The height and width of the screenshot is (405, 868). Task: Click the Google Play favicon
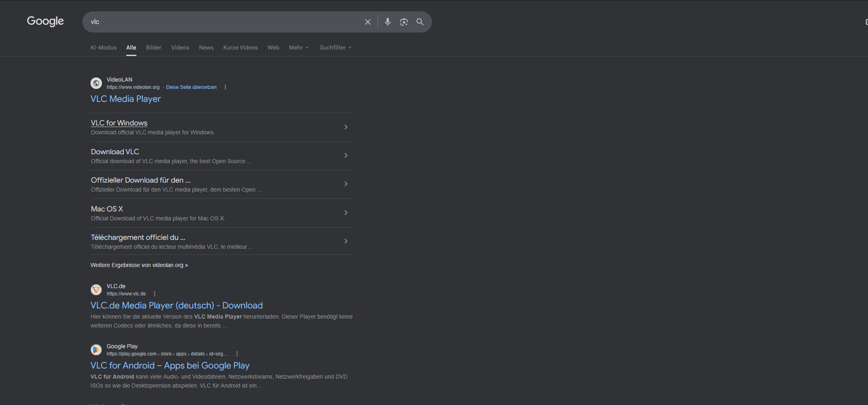(96, 350)
